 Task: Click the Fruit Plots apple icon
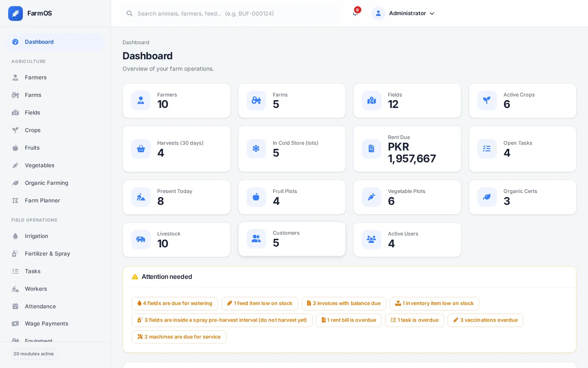(256, 197)
